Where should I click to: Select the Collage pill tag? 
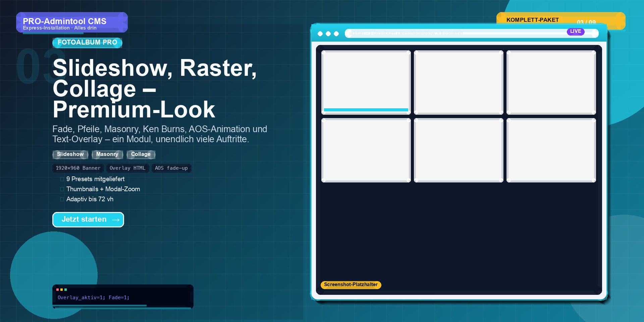pos(141,154)
